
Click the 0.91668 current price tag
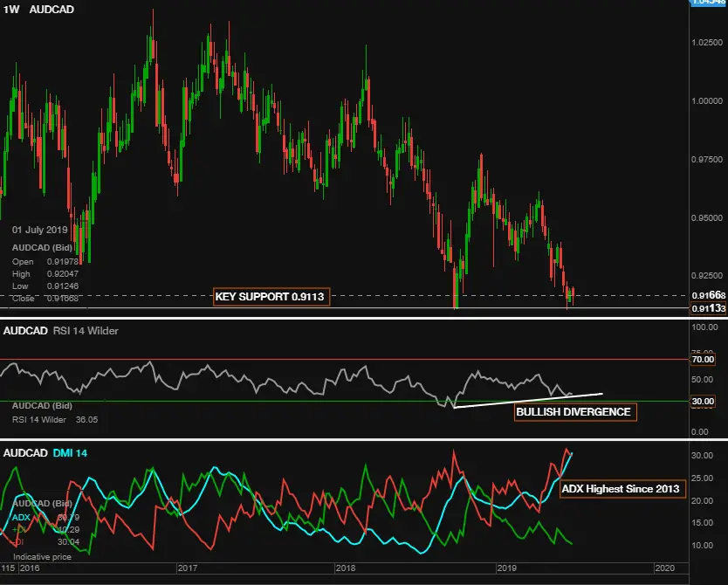[x=708, y=295]
